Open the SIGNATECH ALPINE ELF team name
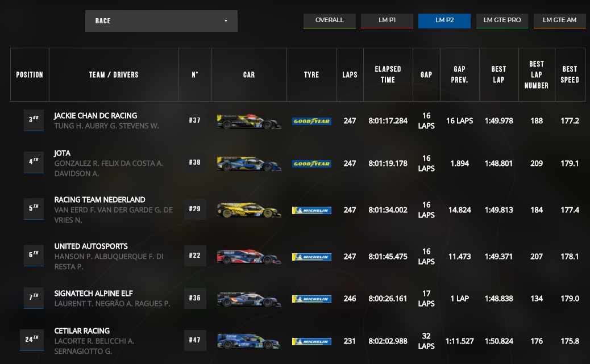 tap(93, 294)
